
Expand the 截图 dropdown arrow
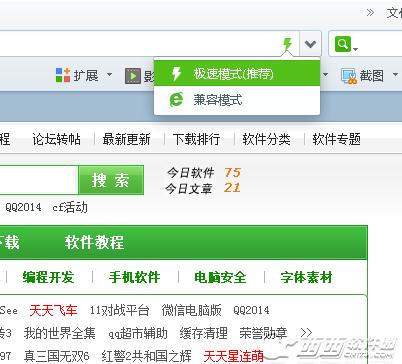pyautogui.click(x=395, y=75)
